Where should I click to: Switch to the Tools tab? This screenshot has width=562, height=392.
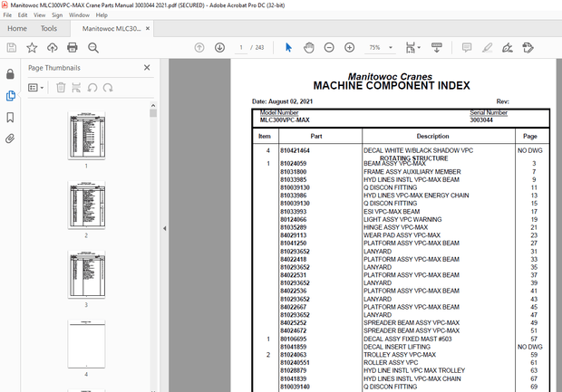[48, 28]
